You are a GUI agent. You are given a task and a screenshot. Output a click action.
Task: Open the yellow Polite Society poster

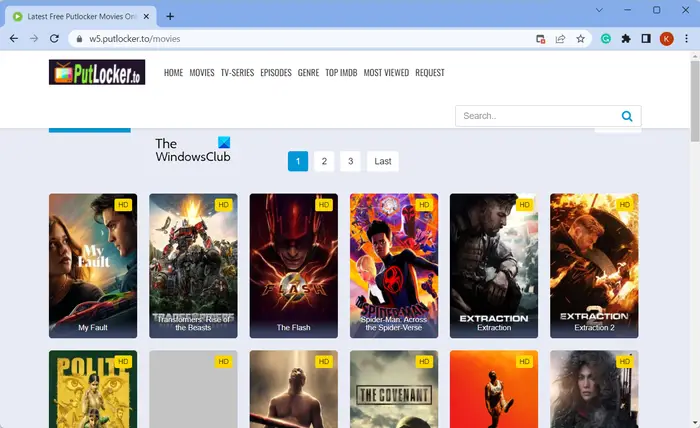pyautogui.click(x=93, y=389)
